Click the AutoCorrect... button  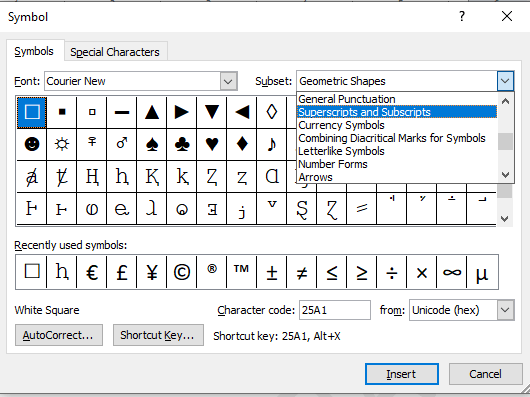point(58,335)
